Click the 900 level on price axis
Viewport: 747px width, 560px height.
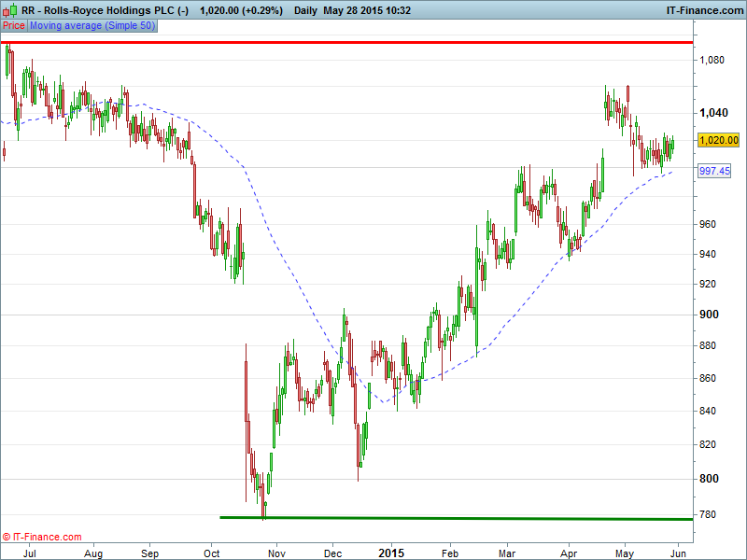point(710,315)
